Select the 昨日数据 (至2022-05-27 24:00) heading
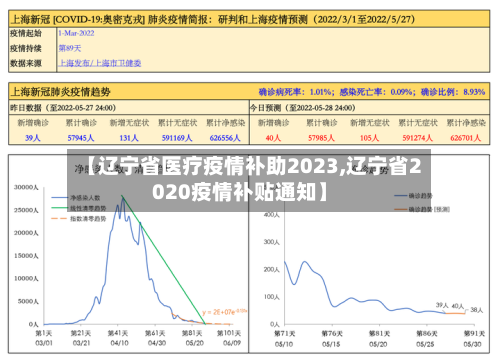 tap(63, 108)
